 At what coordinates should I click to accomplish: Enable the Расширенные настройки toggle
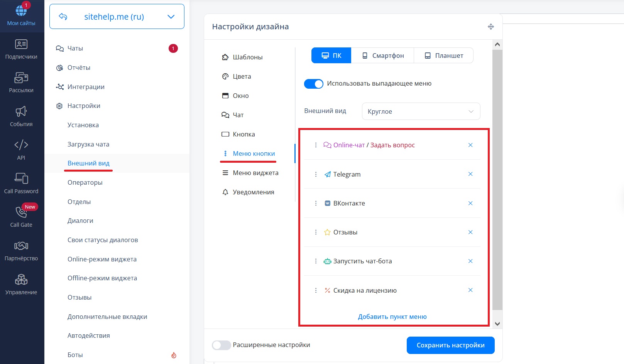click(222, 345)
